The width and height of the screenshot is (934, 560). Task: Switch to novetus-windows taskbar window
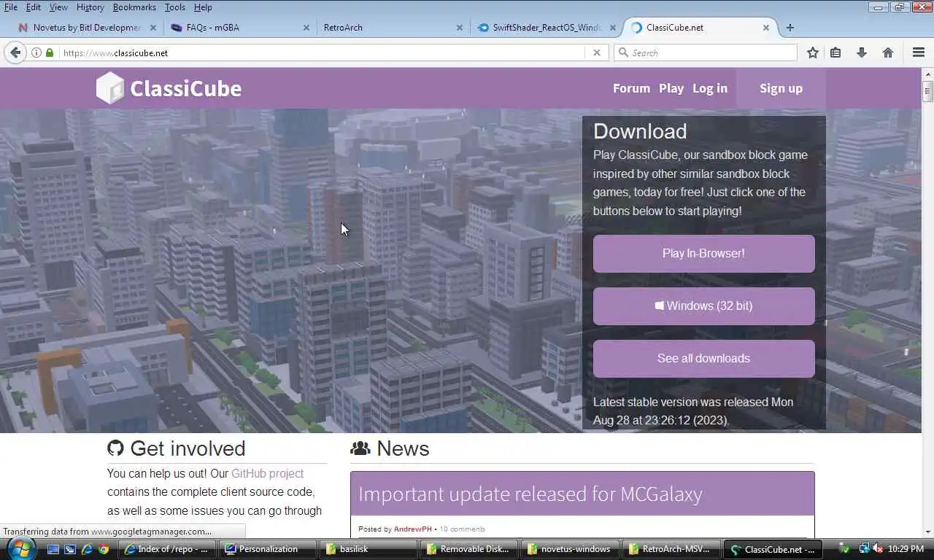(570, 549)
